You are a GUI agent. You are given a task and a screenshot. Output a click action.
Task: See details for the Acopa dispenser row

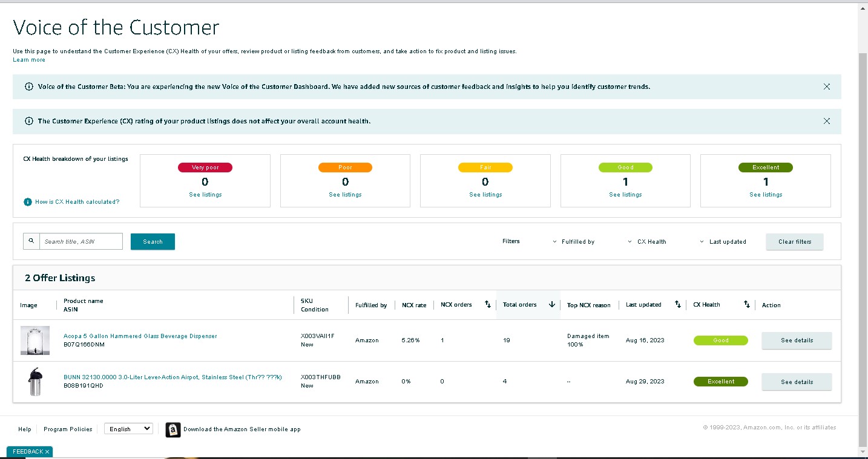click(797, 340)
